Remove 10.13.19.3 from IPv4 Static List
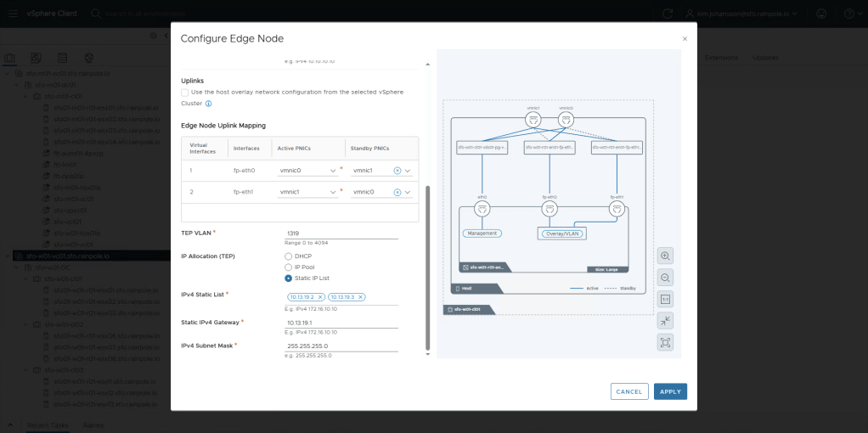The image size is (868, 433). click(x=360, y=296)
